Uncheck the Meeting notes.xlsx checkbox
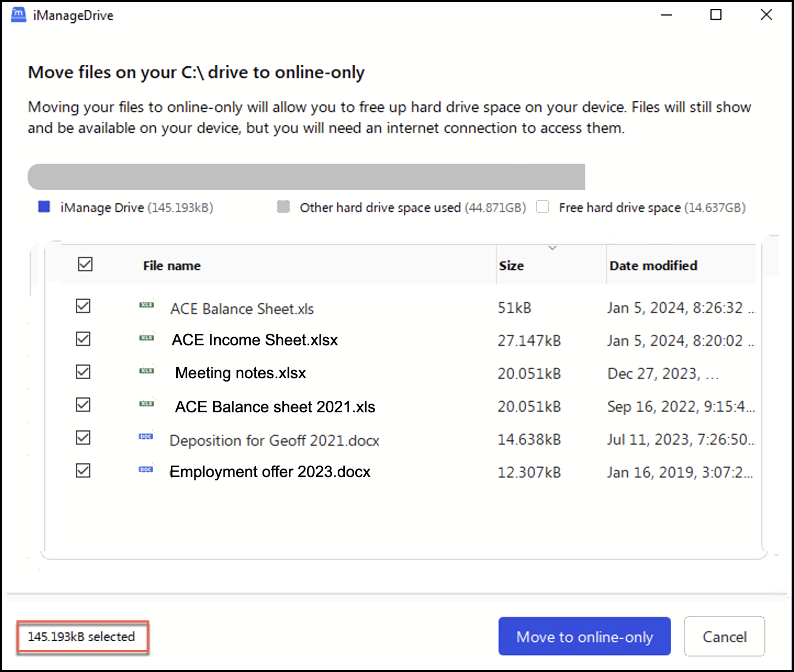This screenshot has height=672, width=794. 83,372
